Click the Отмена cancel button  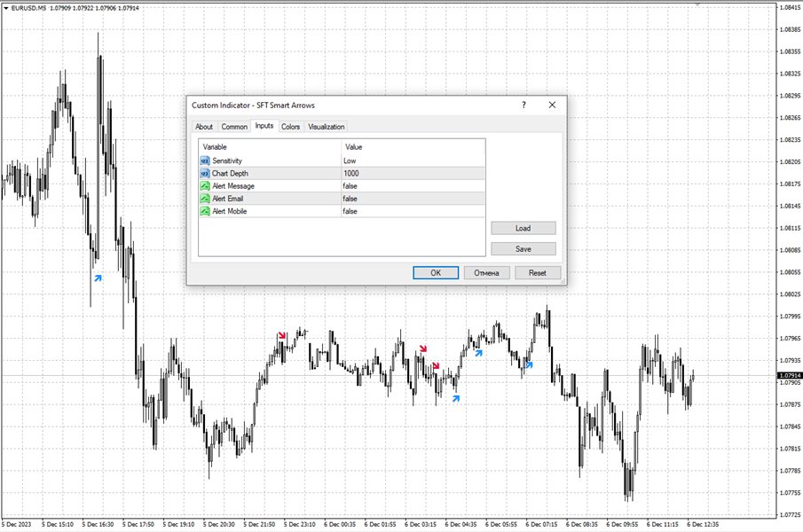click(486, 273)
